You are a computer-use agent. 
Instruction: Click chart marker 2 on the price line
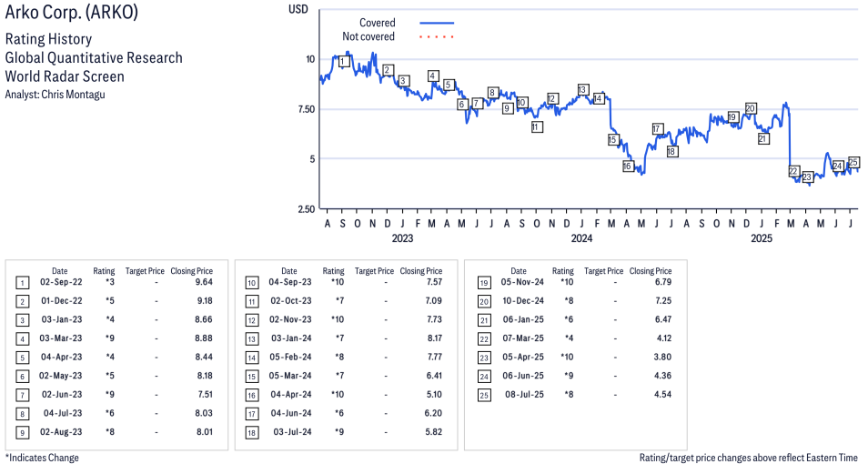coord(389,70)
